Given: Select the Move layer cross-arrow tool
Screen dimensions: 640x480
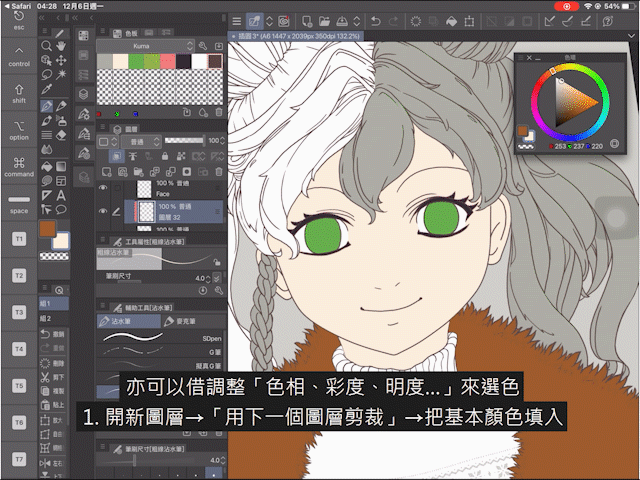Looking at the screenshot, I should (x=61, y=60).
